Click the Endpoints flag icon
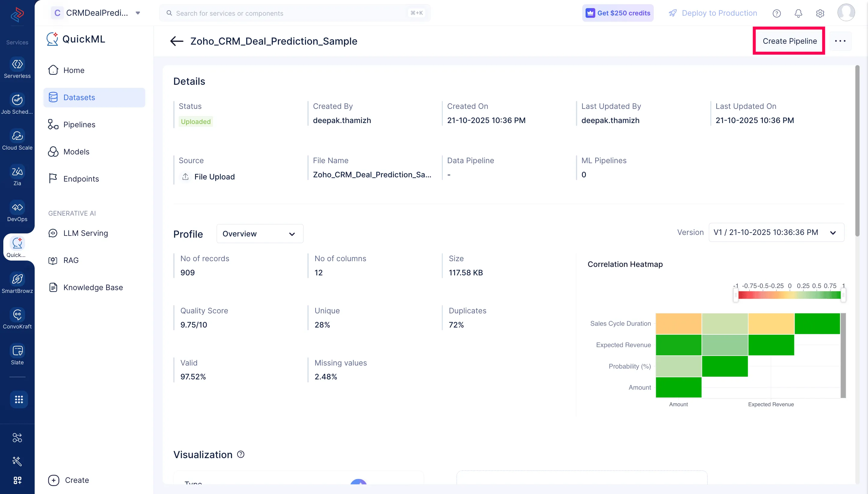Viewport: 868px width, 494px height. tap(54, 179)
